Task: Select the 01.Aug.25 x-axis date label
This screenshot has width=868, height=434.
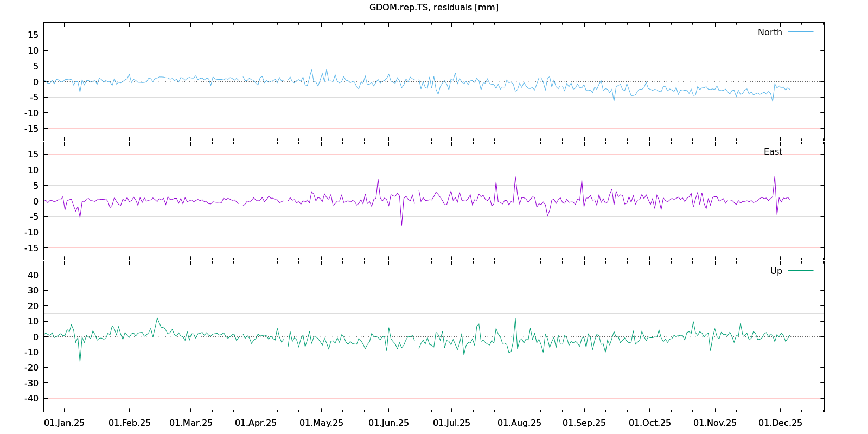Action: point(519,423)
